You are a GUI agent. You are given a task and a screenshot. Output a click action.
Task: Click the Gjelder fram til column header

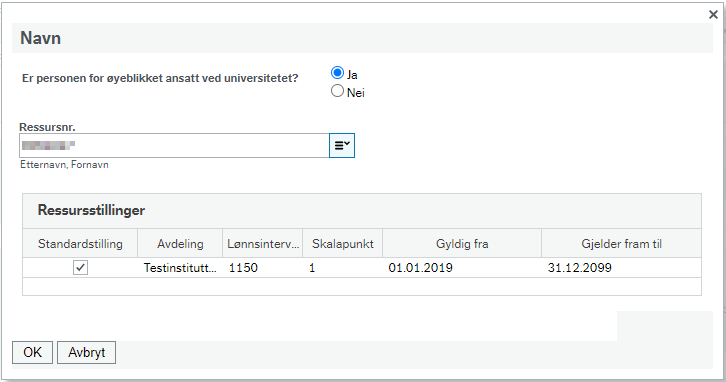(x=621, y=244)
